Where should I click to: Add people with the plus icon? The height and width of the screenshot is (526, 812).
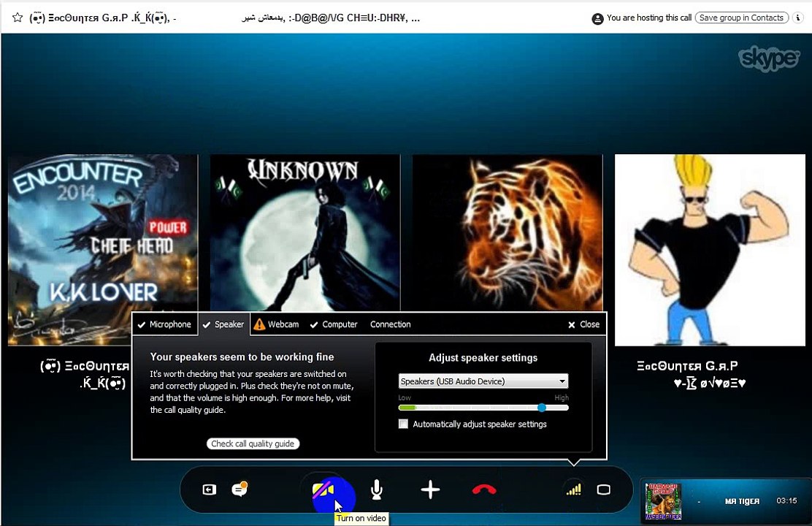click(x=430, y=489)
